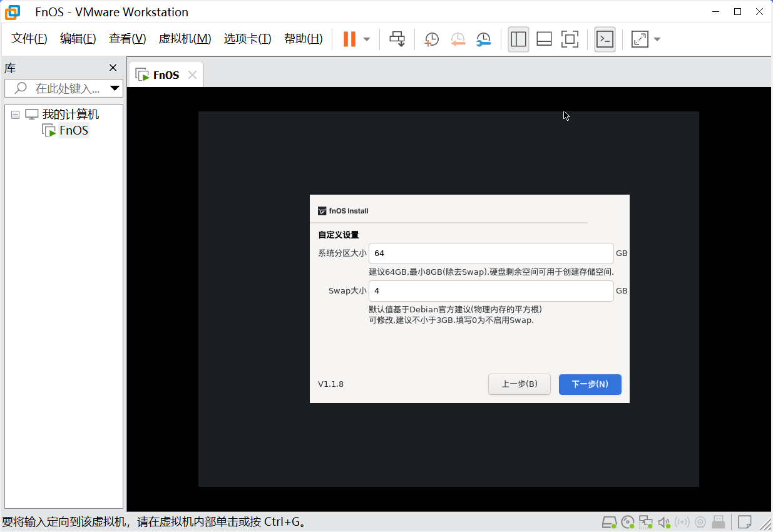The width and height of the screenshot is (773, 532).
Task: Toggle the library sidebar panel view
Action: 518,39
